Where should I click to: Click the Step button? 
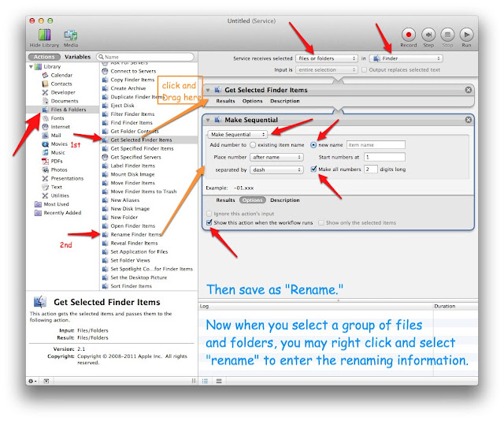[x=428, y=35]
